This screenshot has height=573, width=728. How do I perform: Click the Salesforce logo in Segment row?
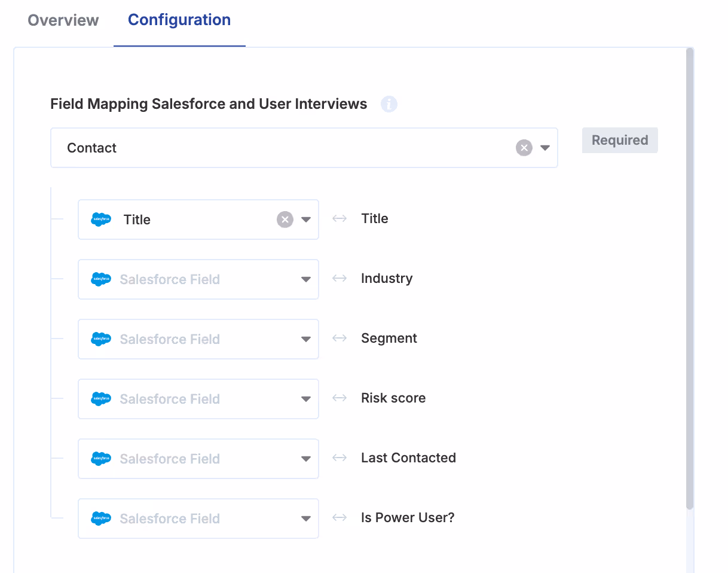click(x=101, y=339)
